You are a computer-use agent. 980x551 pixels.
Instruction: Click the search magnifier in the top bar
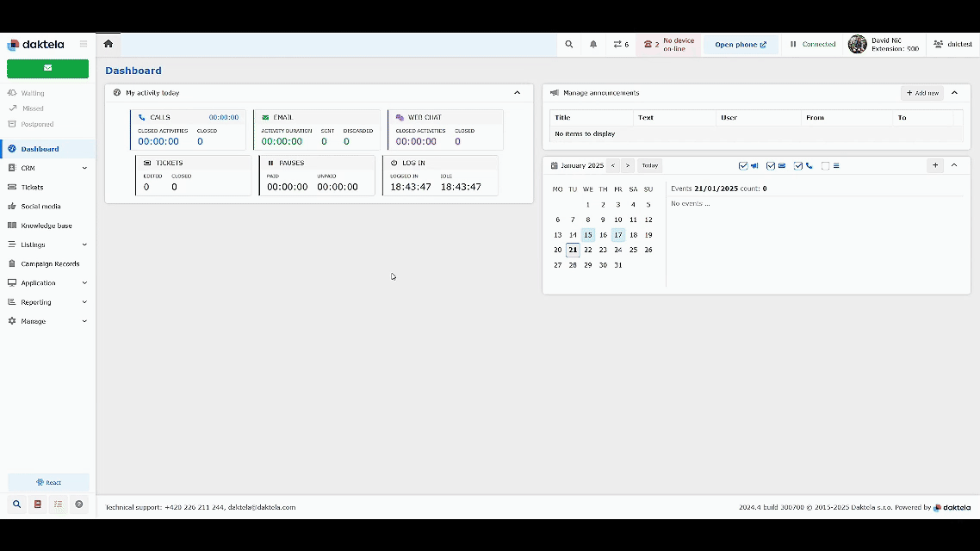pos(568,45)
